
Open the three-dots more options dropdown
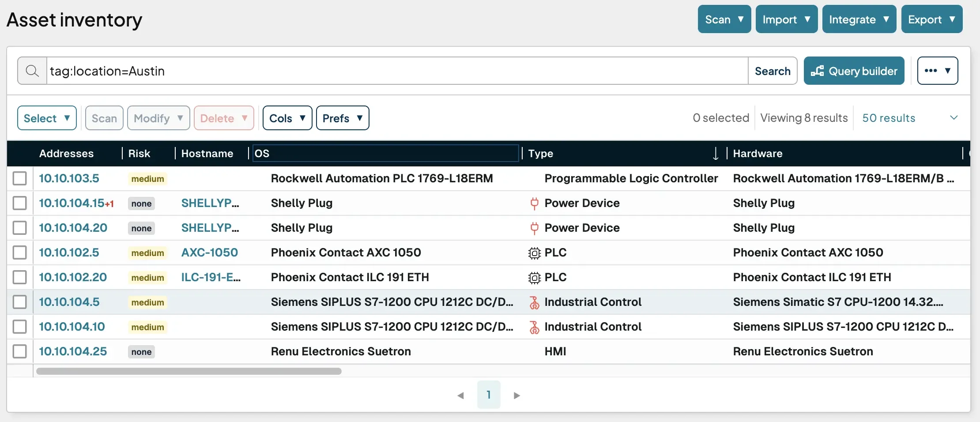coord(938,71)
